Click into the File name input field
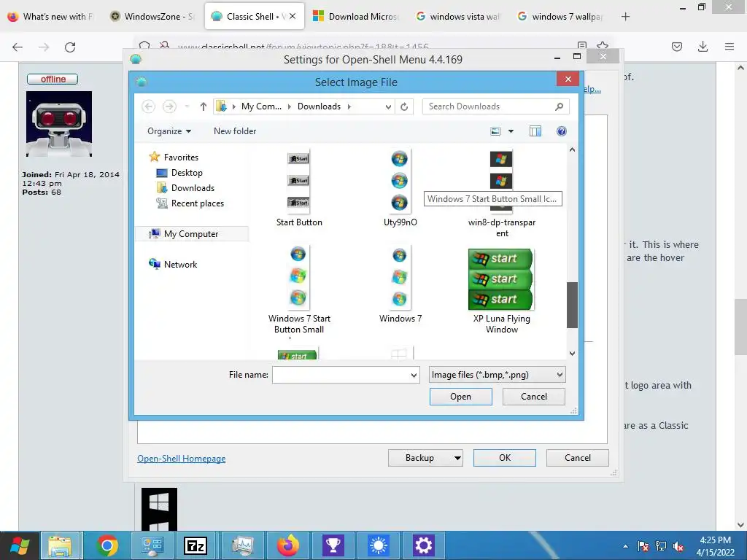 coord(341,375)
